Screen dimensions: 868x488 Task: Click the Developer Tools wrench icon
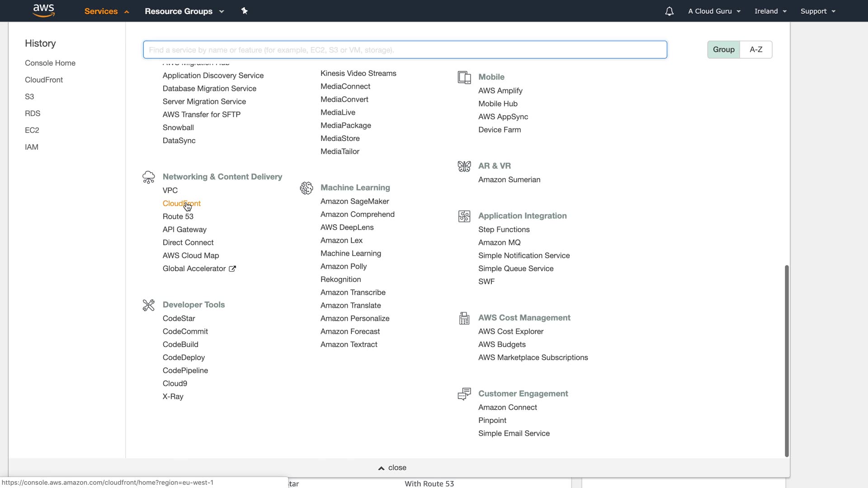tap(148, 305)
